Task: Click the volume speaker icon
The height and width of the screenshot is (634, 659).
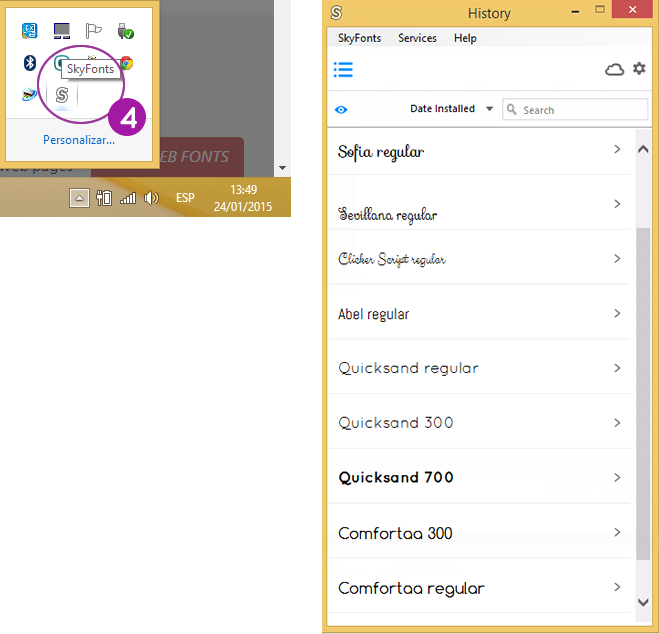Action: click(151, 198)
